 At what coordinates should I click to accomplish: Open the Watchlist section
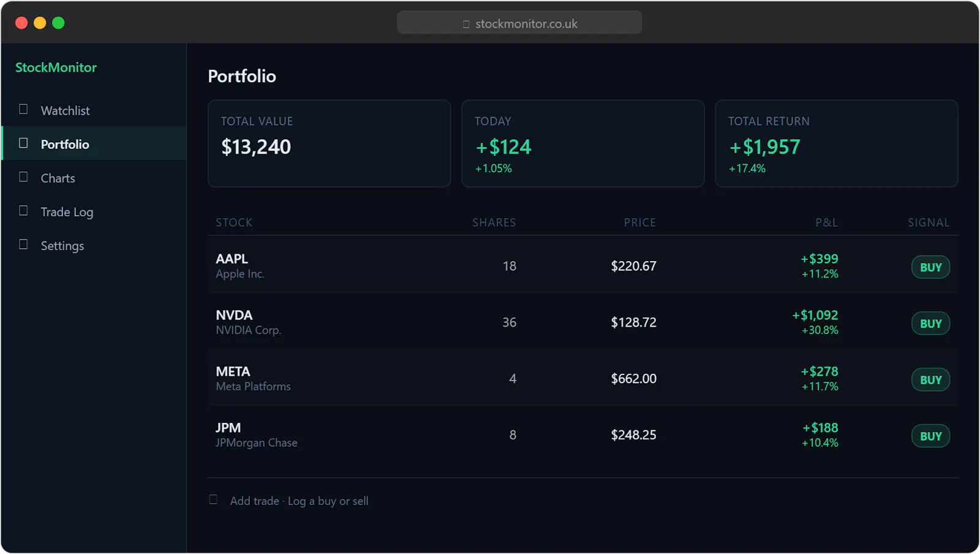94,110
